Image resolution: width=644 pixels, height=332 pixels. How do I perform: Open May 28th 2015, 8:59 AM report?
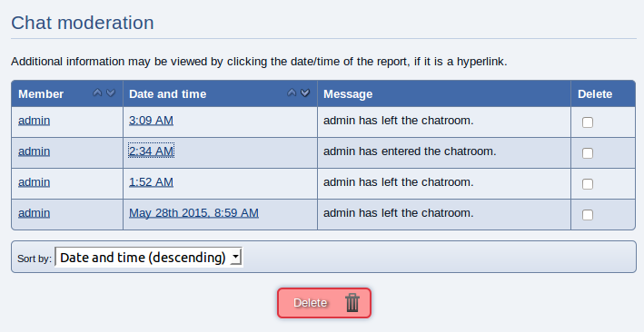[x=193, y=212]
